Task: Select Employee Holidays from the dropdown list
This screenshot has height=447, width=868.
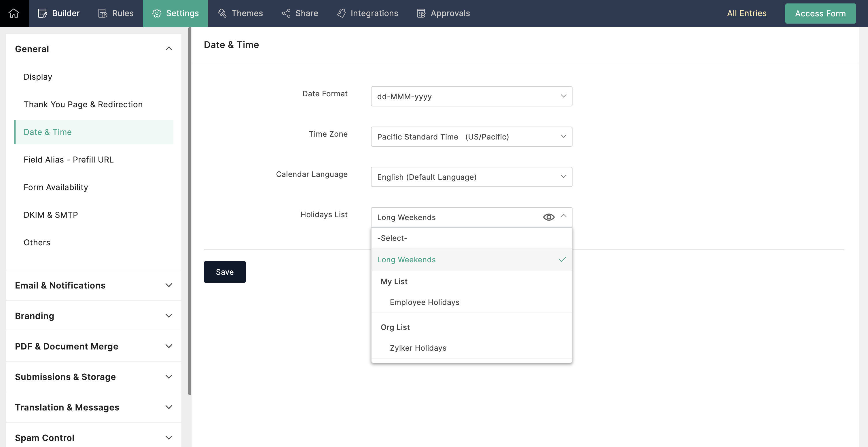Action: click(x=424, y=302)
